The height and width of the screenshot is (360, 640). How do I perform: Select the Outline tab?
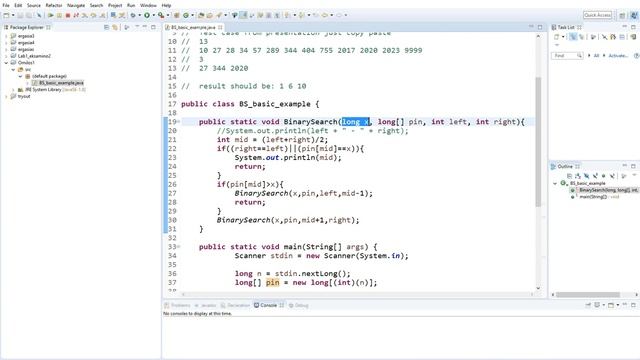pos(565,167)
